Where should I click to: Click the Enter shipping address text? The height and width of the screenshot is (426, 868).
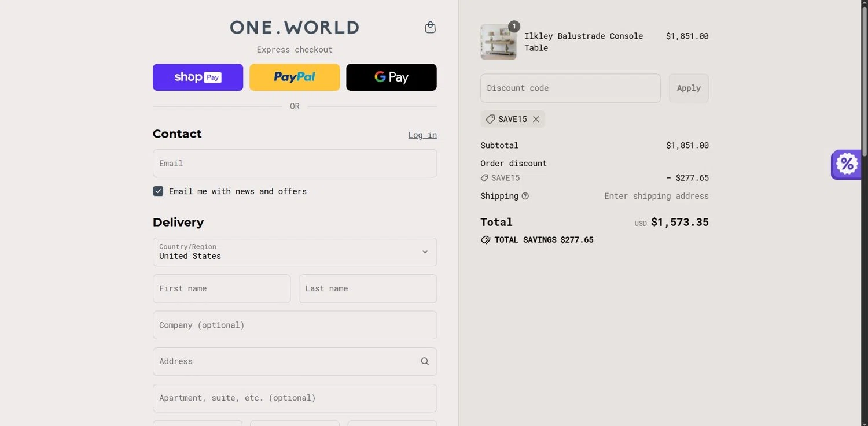click(656, 196)
